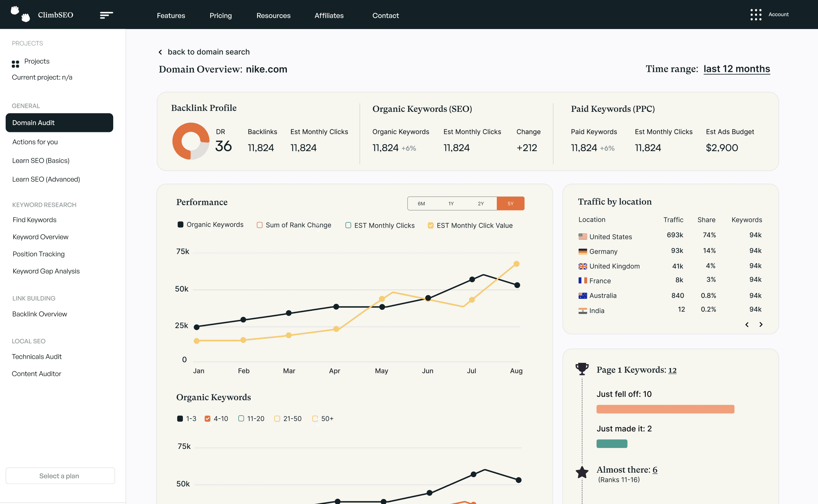Go back to domain search
Viewport: 818px width, 504px height.
(209, 52)
